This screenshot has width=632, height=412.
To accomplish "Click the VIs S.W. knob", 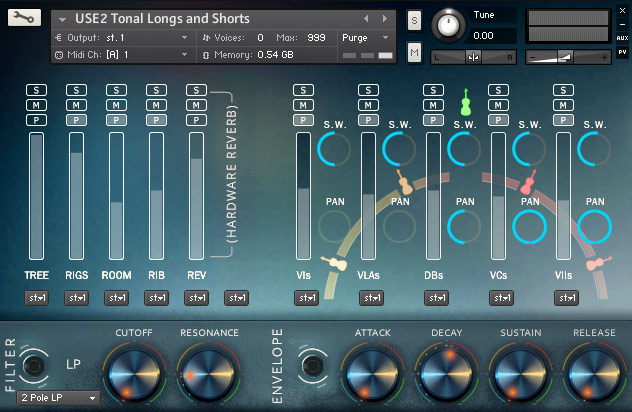I will (x=334, y=149).
